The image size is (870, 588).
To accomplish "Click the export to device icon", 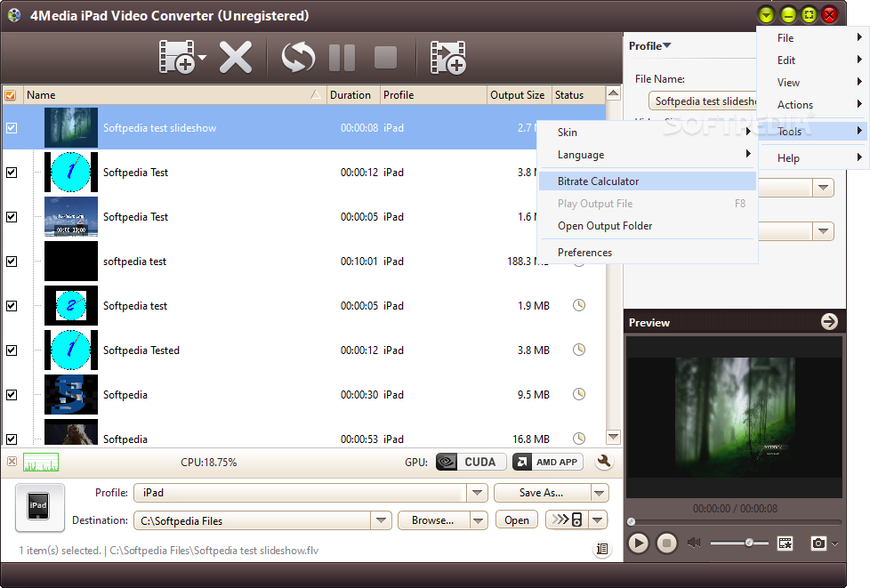I will pyautogui.click(x=567, y=520).
